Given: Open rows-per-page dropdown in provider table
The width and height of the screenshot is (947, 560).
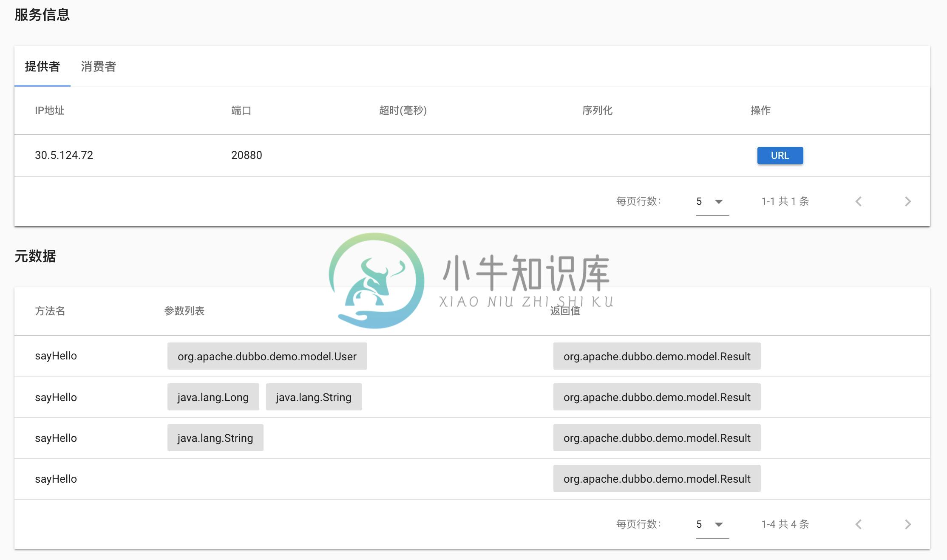Looking at the screenshot, I should coord(712,201).
